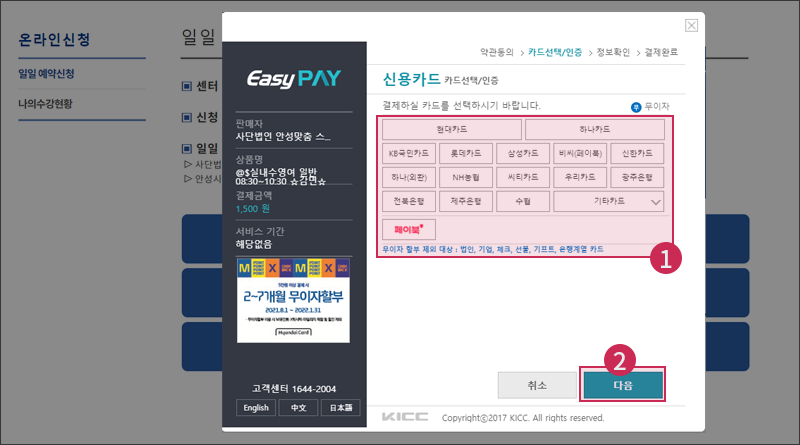Click the 취소 cancel button
Viewport: 800px width, 445px height.
pos(537,385)
